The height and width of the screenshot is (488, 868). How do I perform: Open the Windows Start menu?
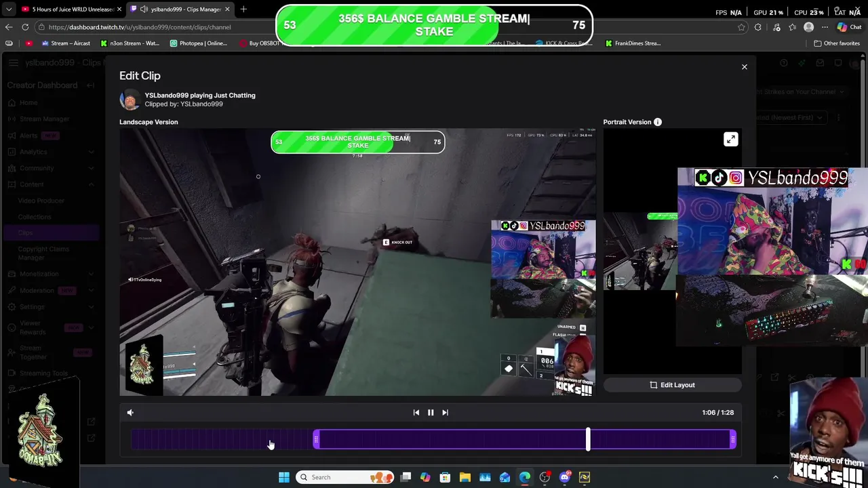[284, 477]
